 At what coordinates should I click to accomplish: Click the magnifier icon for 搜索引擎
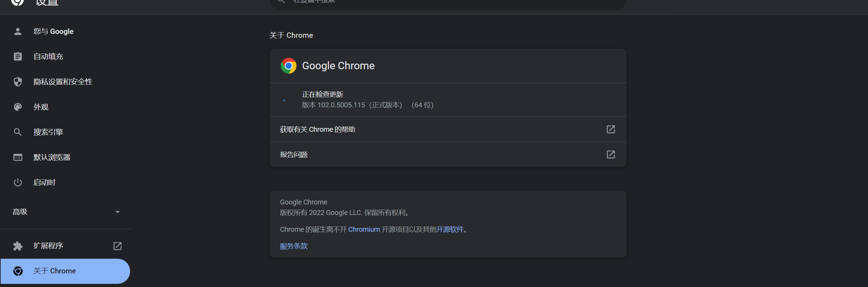pos(18,132)
